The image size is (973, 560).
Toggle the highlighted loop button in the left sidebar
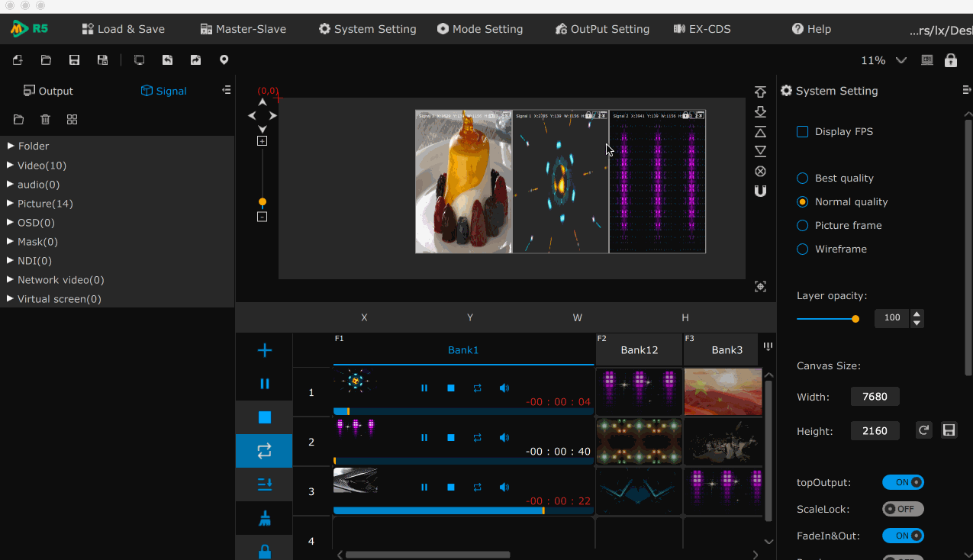(264, 451)
